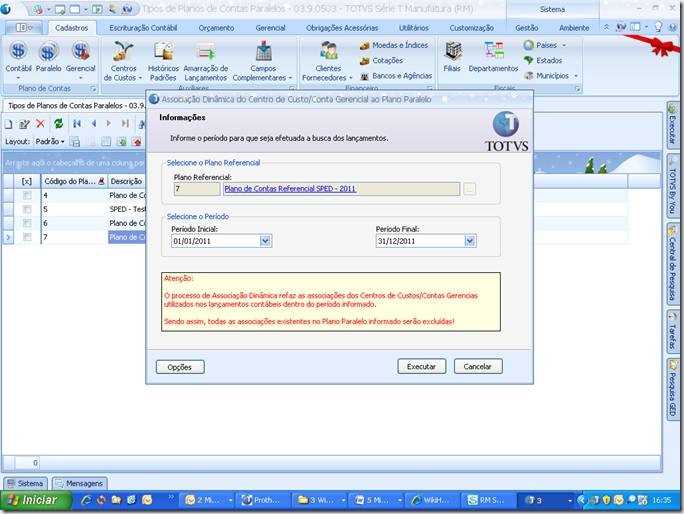The width and height of the screenshot is (684, 514).
Task: Open Clientes Fornecedores
Action: point(328,61)
